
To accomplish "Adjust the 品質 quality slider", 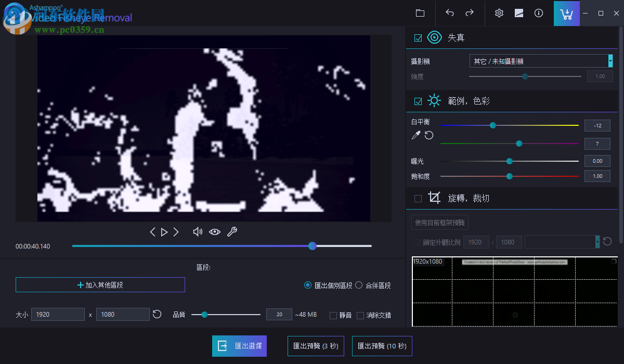I will (204, 314).
